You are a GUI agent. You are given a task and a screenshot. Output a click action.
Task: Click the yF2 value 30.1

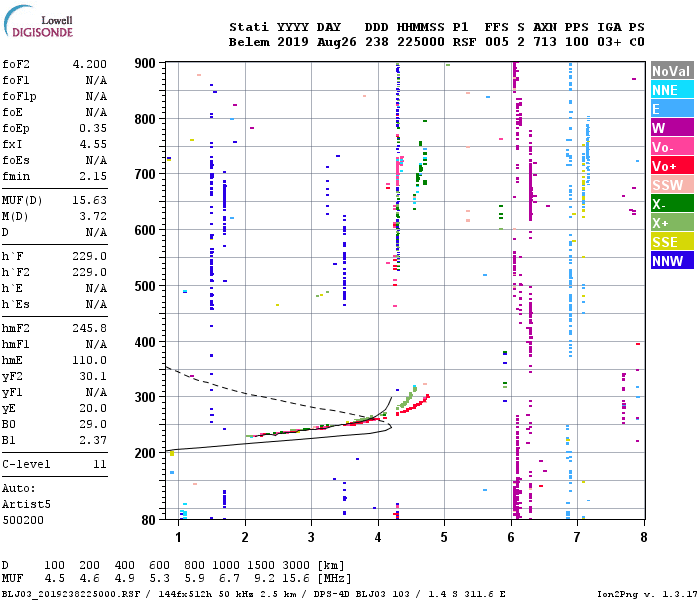point(93,376)
